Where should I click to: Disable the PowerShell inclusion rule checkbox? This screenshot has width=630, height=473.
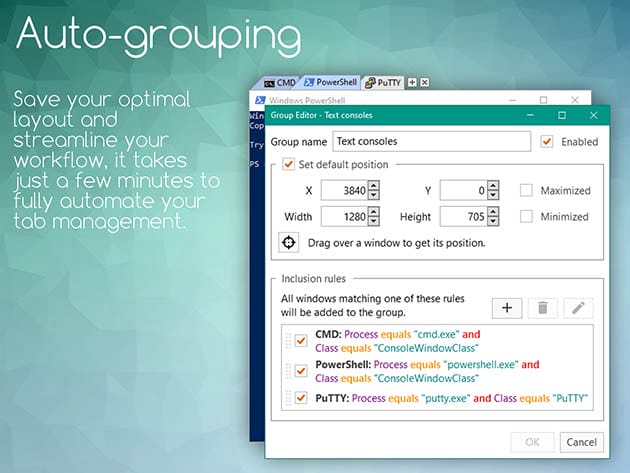(x=301, y=370)
